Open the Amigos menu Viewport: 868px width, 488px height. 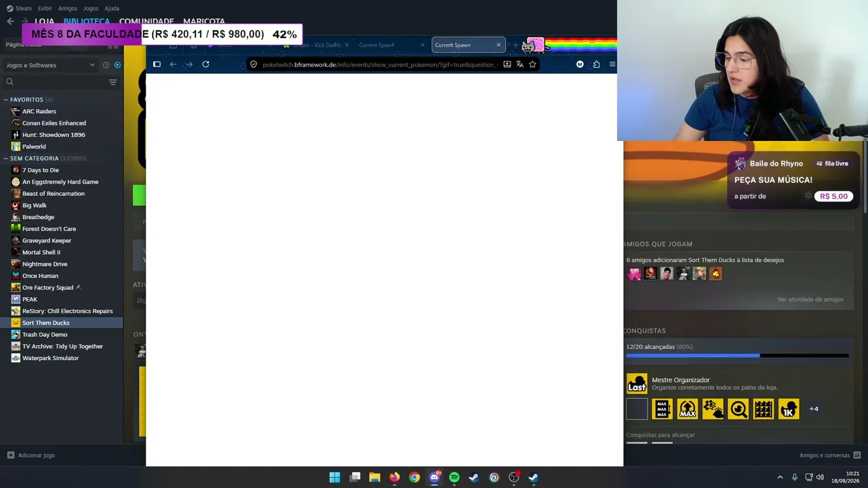[68, 8]
